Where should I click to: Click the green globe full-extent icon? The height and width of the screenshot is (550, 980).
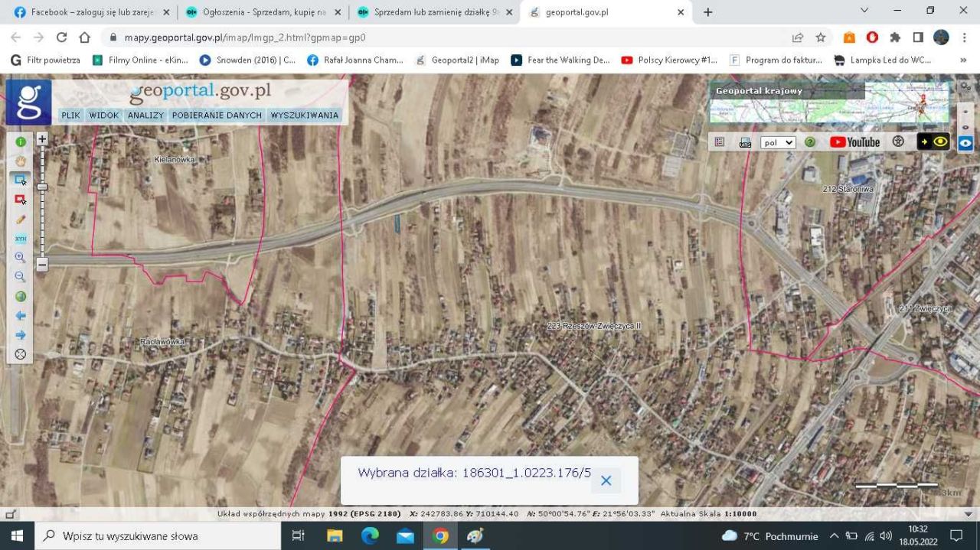click(x=21, y=297)
